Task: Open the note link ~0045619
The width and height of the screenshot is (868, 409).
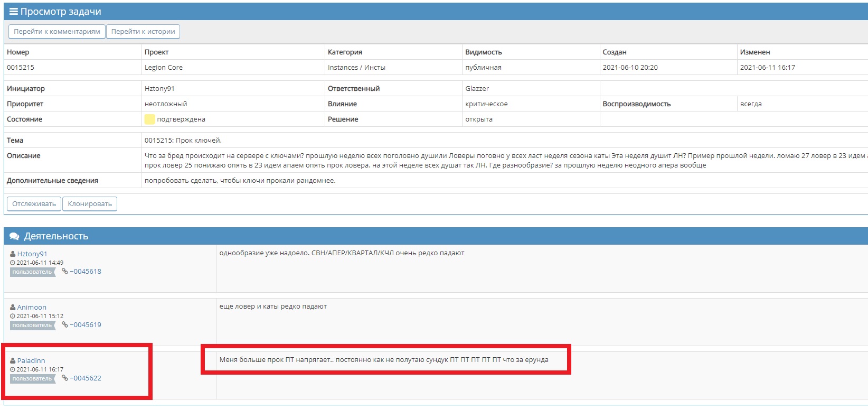Action: coord(86,325)
